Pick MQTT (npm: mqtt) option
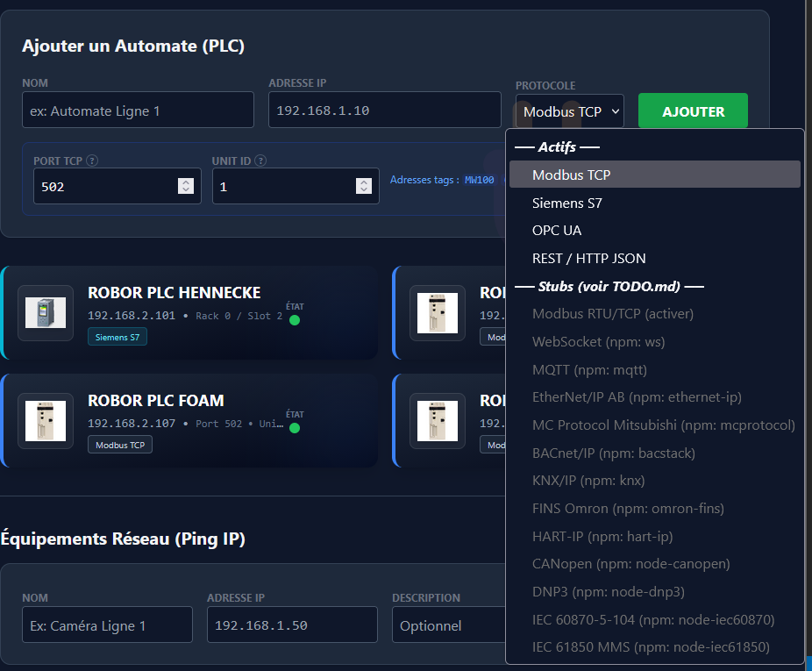 (x=654, y=370)
